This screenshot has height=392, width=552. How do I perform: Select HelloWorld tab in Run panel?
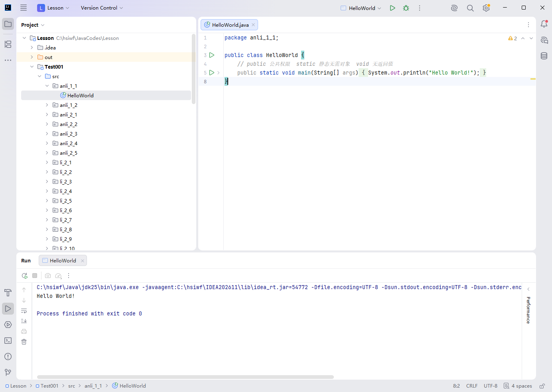pyautogui.click(x=63, y=260)
